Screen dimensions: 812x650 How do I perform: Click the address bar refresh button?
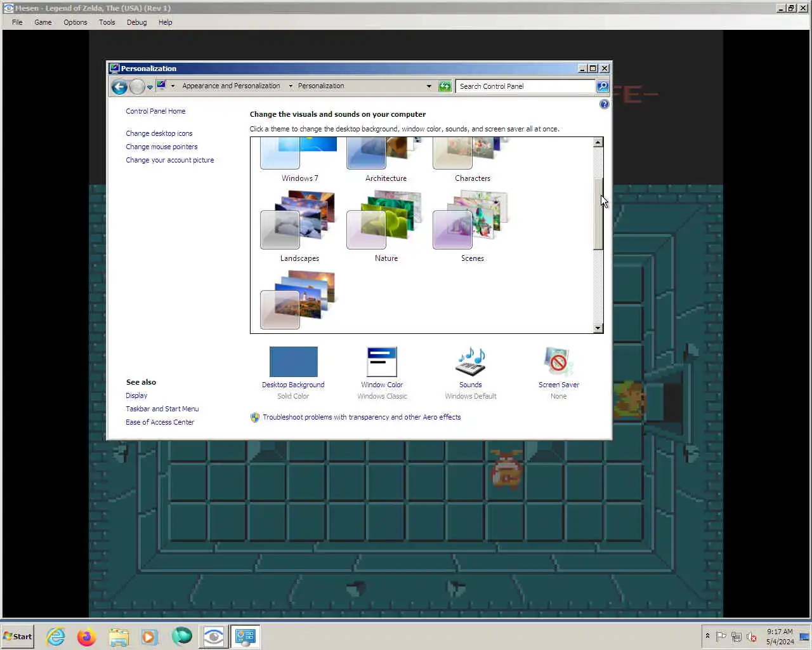coord(445,86)
